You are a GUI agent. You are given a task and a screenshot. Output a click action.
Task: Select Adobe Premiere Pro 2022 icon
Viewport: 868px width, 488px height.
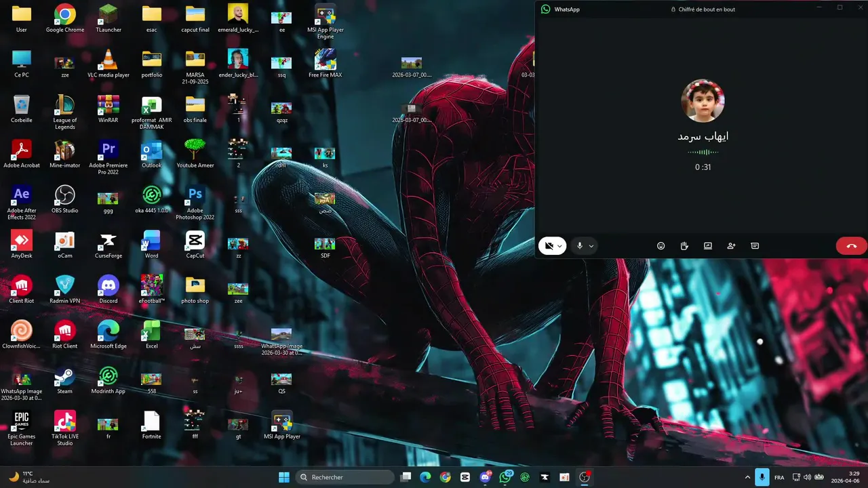point(108,157)
